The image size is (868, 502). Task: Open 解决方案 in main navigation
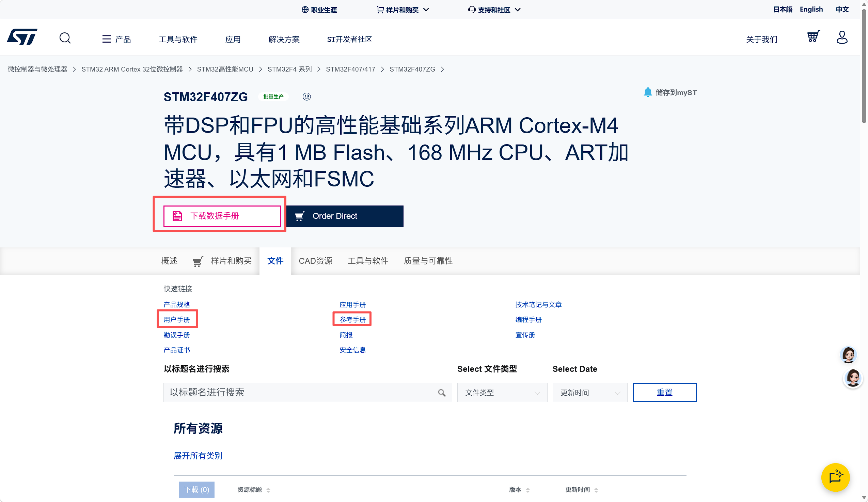284,39
